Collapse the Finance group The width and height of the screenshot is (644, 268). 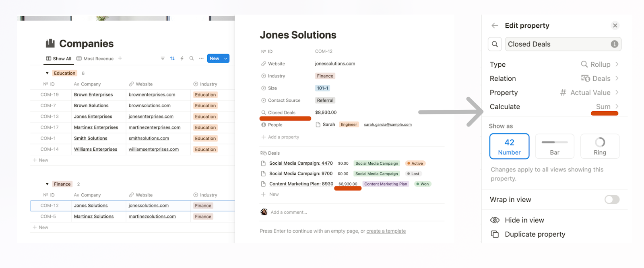click(x=47, y=184)
